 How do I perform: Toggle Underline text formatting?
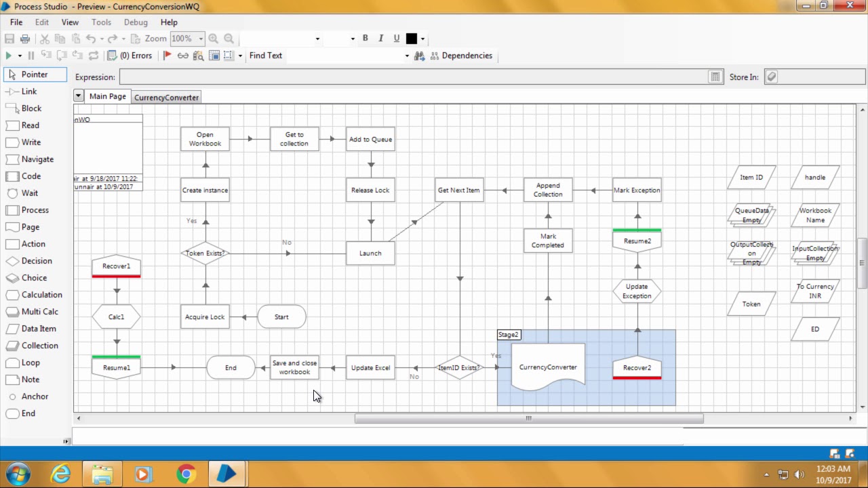point(397,39)
